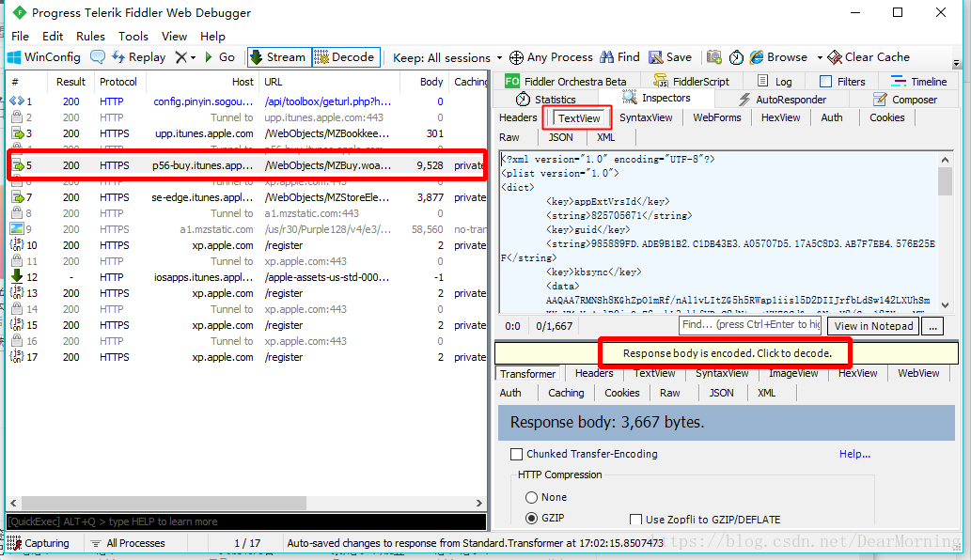This screenshot has width=971, height=560.
Task: Click the Remove X icon
Action: click(x=180, y=57)
